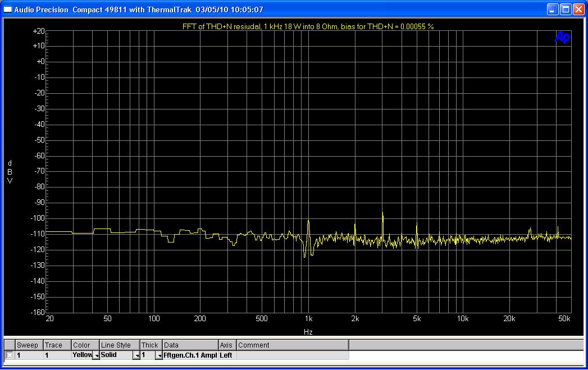
Task: Click the +20 top axis label
Action: (x=39, y=31)
